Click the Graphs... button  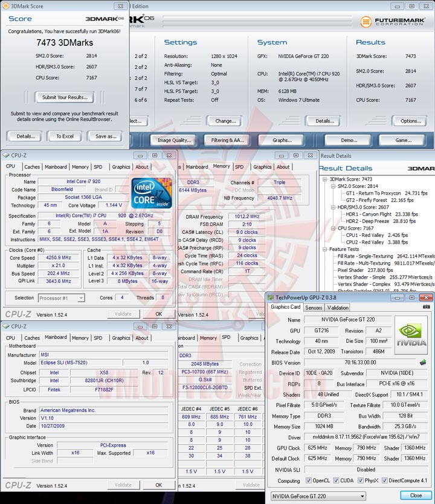click(x=282, y=140)
